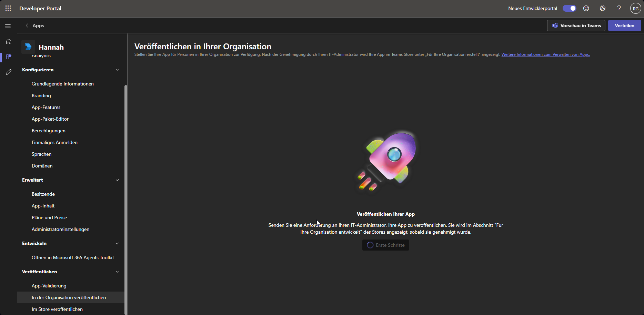Screen dimensions: 644x315
Task: Click the back chevron next to Apps
Action: [27, 26]
